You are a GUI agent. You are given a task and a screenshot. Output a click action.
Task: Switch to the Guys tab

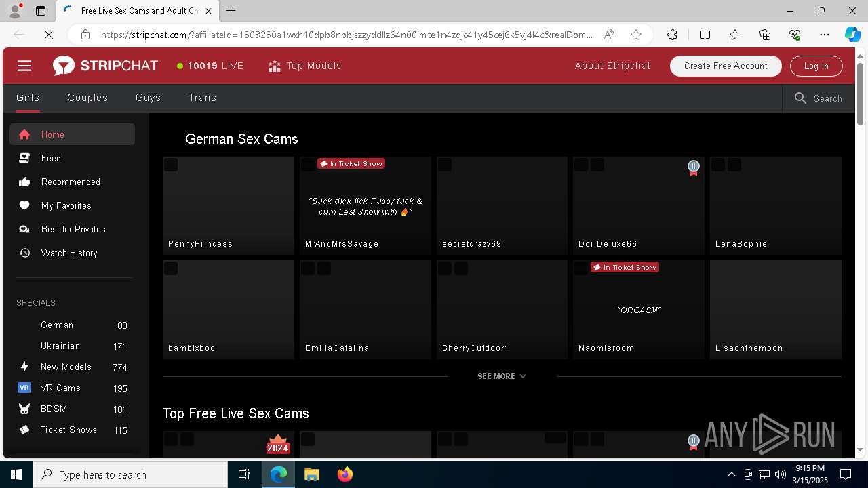click(148, 98)
